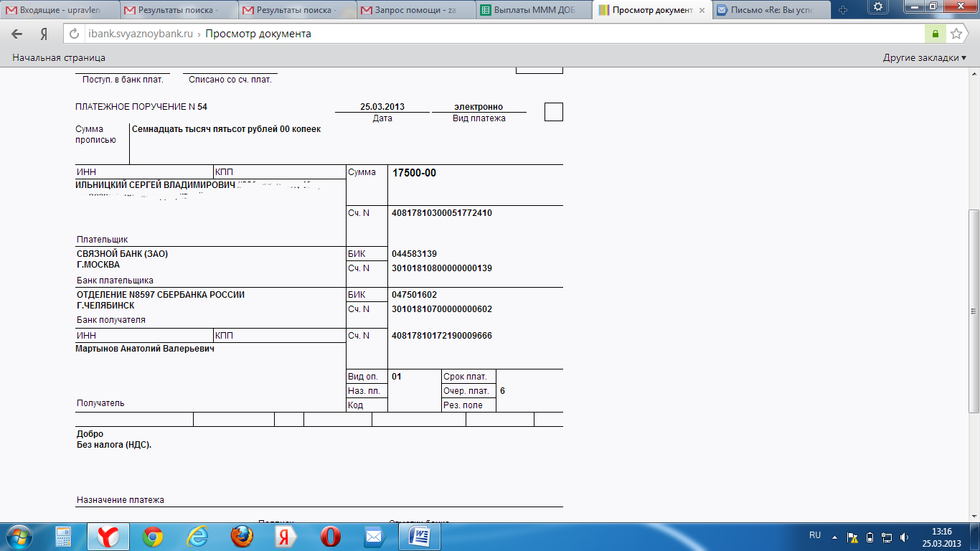Go back with the browser back arrow
The height and width of the screenshot is (551, 980).
coord(17,34)
